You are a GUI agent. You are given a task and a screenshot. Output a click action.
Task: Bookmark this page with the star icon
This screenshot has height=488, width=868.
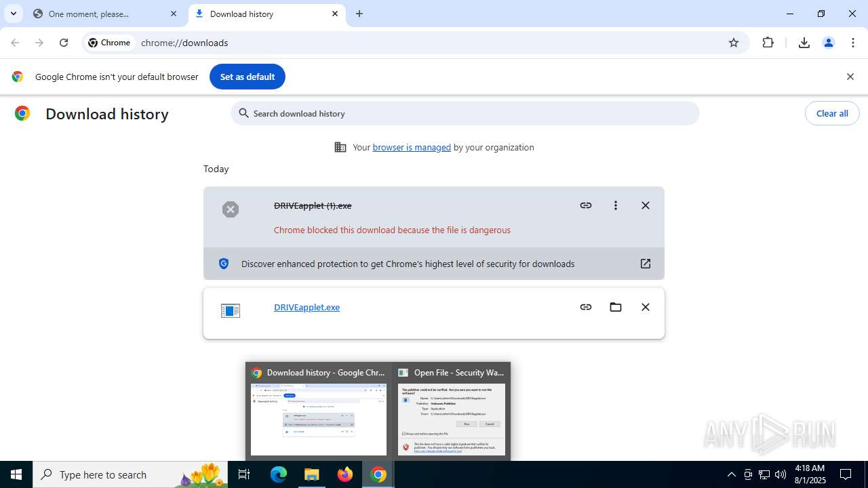(x=734, y=43)
